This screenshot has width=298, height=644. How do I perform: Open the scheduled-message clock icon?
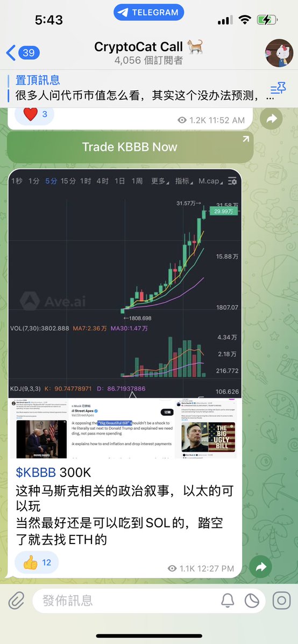[x=252, y=601]
